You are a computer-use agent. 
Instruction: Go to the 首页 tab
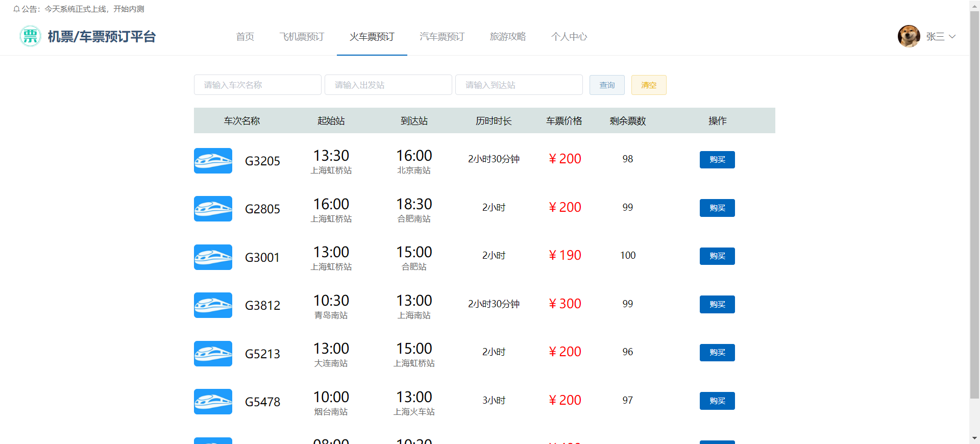pos(245,37)
